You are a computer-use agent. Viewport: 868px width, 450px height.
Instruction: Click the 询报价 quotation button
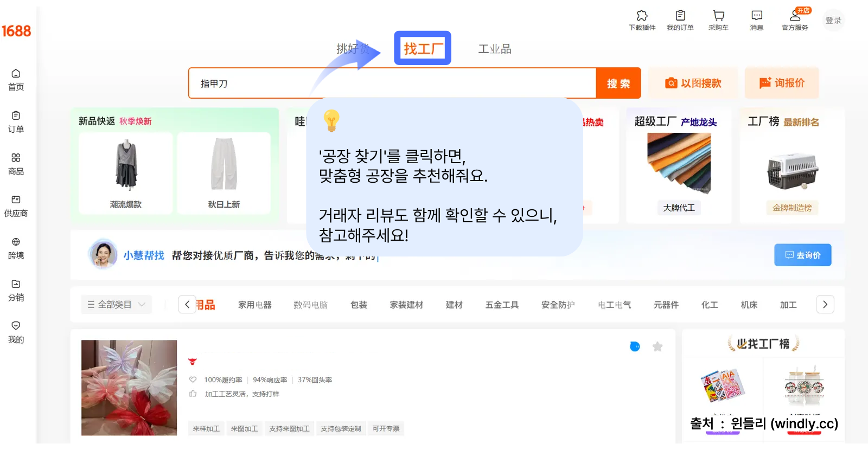pos(782,83)
